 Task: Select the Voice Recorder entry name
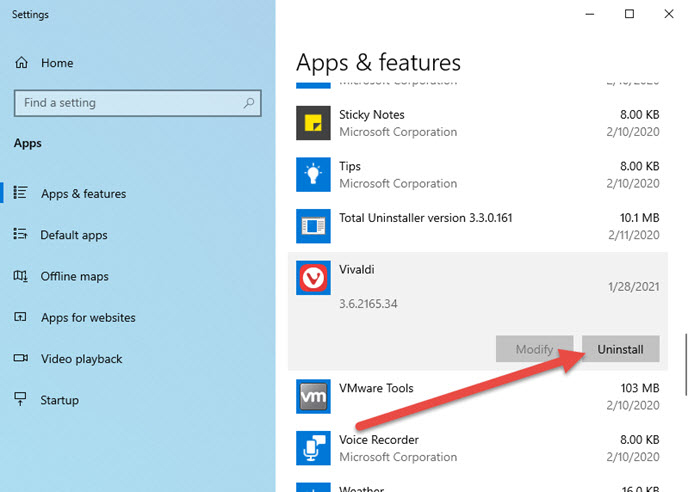point(379,440)
